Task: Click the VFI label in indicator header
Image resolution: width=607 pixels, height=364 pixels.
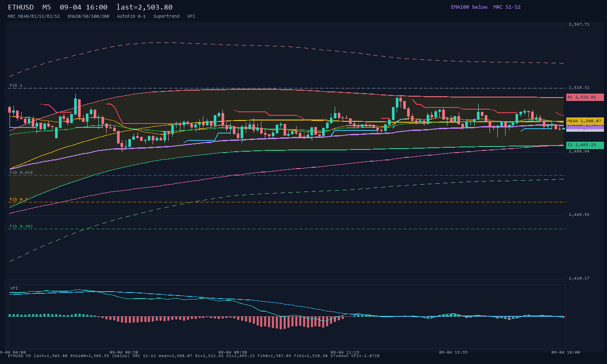Action: 191,16
